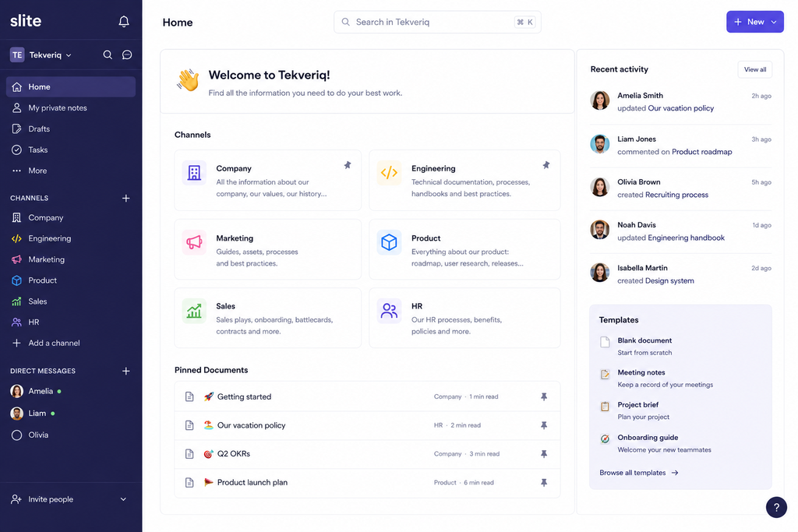This screenshot has width=798, height=532.
Task: Click the Engineering channel card code icon
Action: (x=389, y=172)
